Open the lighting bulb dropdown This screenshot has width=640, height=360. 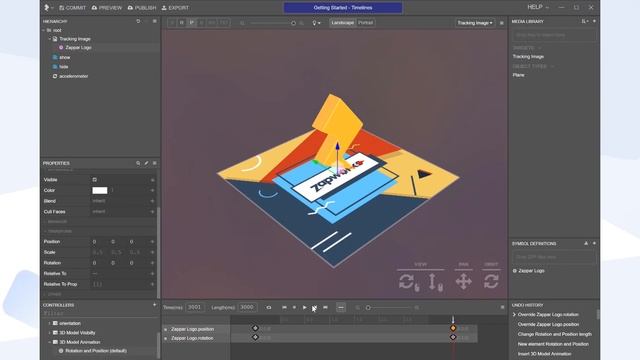point(316,23)
